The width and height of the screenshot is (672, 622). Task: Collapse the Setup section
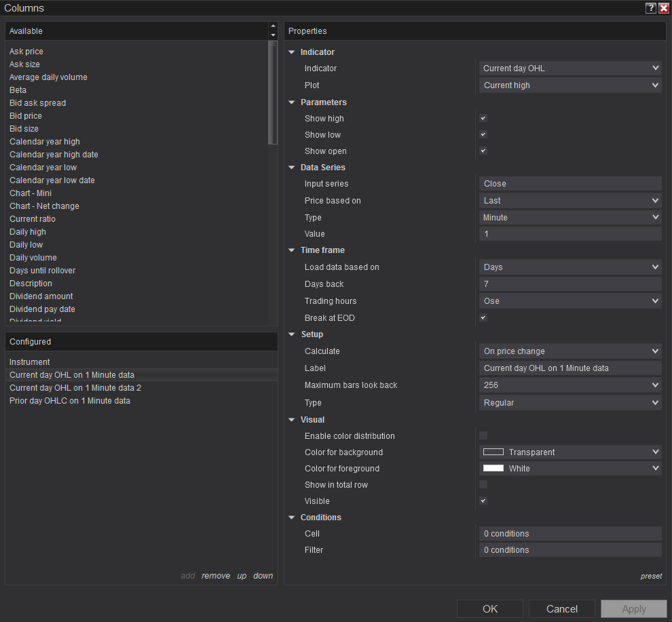[x=292, y=334]
